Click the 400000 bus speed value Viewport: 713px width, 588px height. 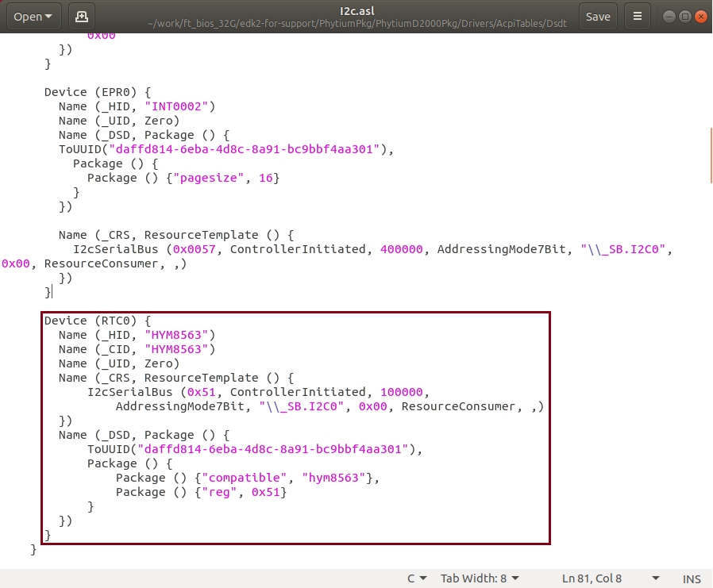[402, 249]
